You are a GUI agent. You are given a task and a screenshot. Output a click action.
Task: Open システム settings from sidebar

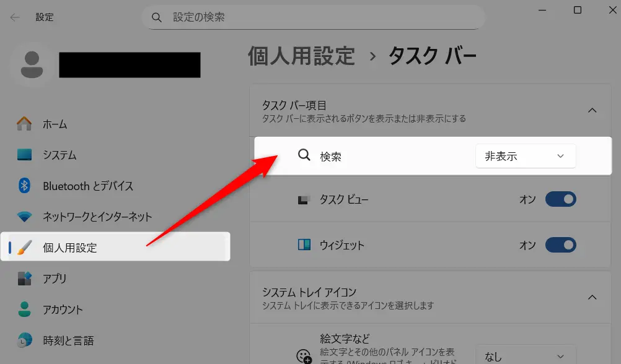(x=24, y=155)
